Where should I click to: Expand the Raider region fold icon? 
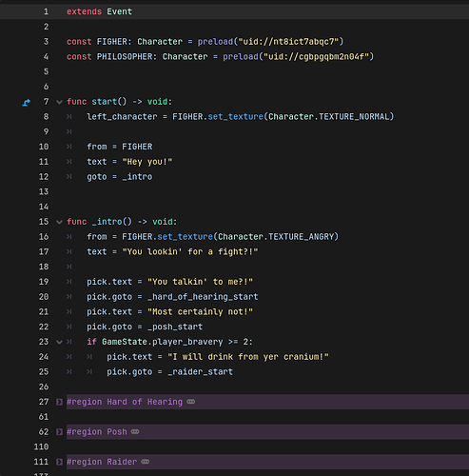(59, 462)
